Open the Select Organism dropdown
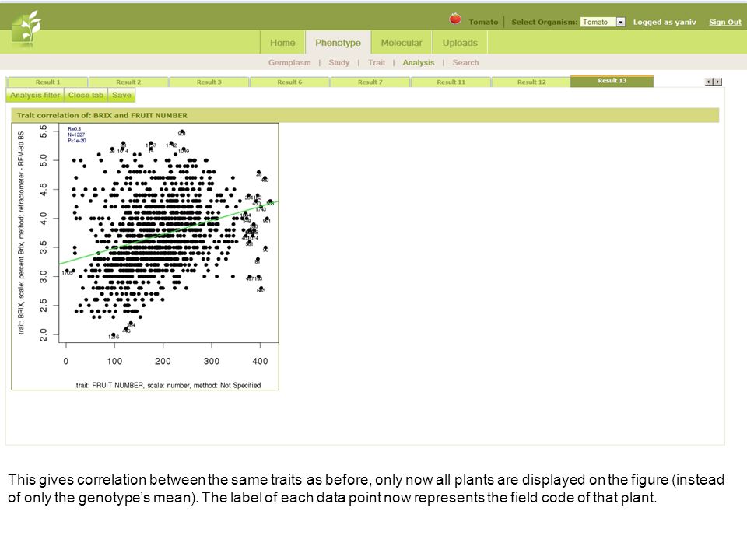This screenshot has height=560, width=747. (x=602, y=22)
